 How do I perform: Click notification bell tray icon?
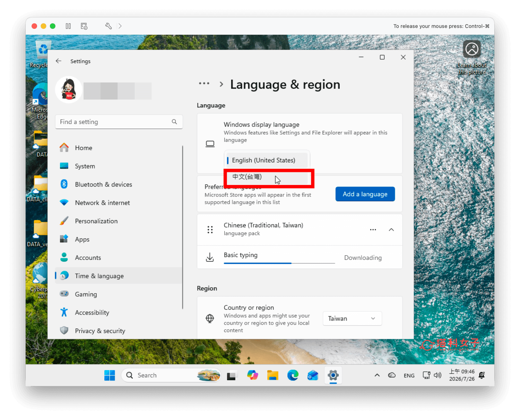click(482, 375)
